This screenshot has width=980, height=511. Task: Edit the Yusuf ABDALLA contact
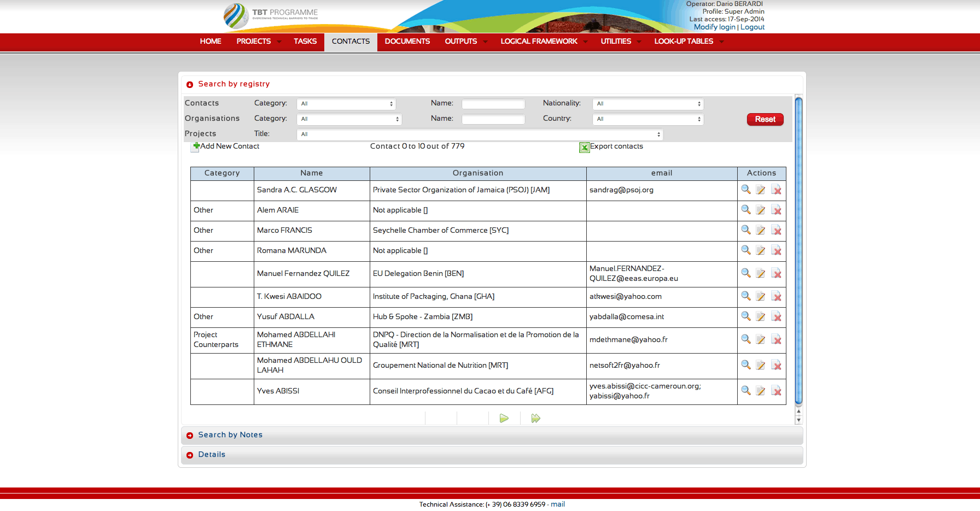point(761,316)
